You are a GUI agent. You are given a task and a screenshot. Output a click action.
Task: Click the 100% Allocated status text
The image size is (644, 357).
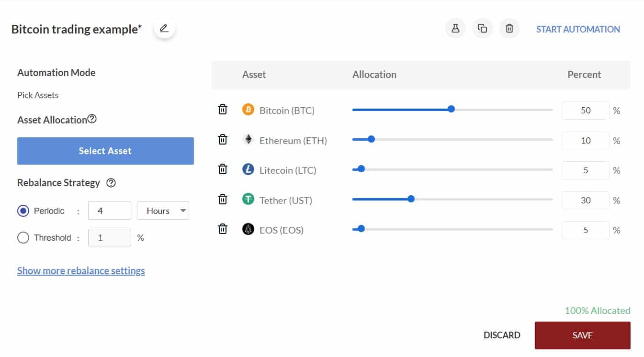point(598,311)
